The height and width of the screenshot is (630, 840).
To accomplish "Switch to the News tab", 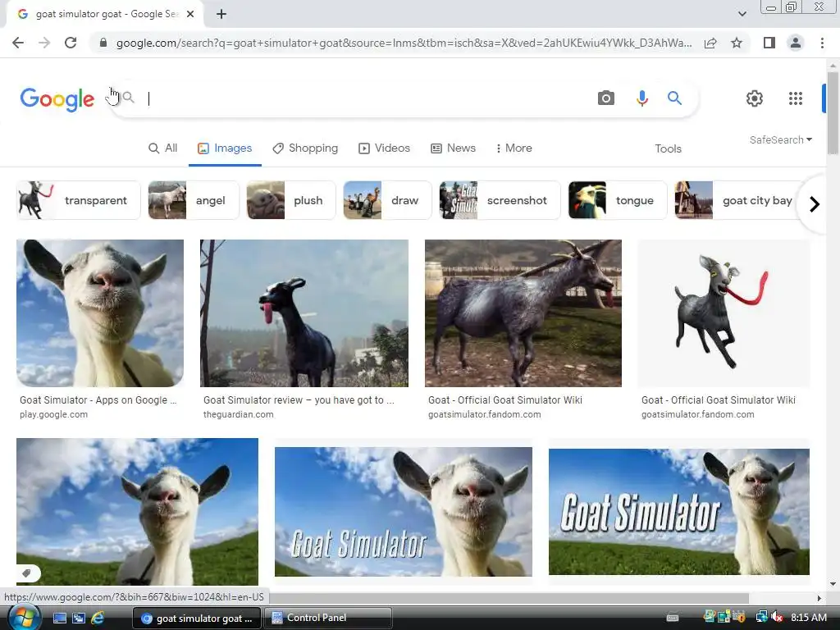I will 453,148.
